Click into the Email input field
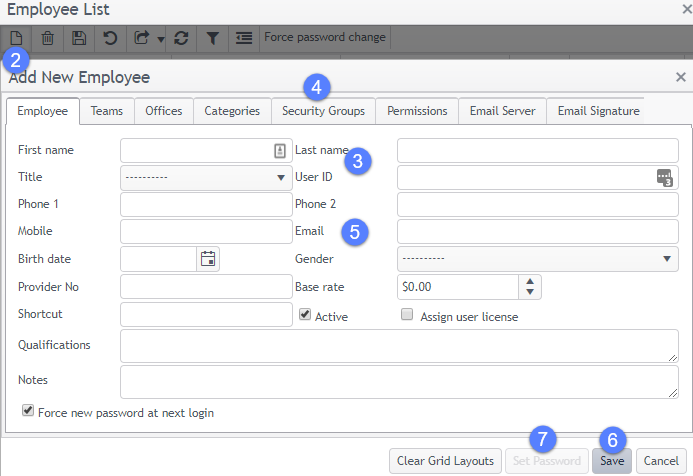 click(x=537, y=232)
